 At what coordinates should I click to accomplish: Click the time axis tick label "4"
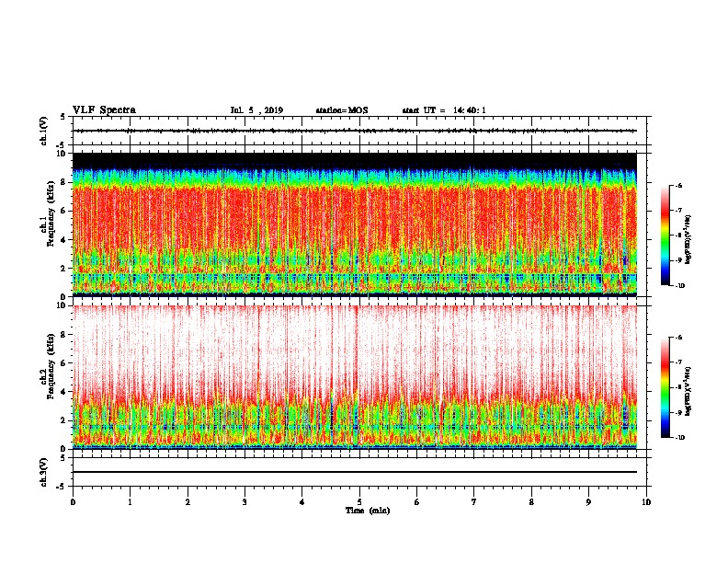tap(302, 502)
